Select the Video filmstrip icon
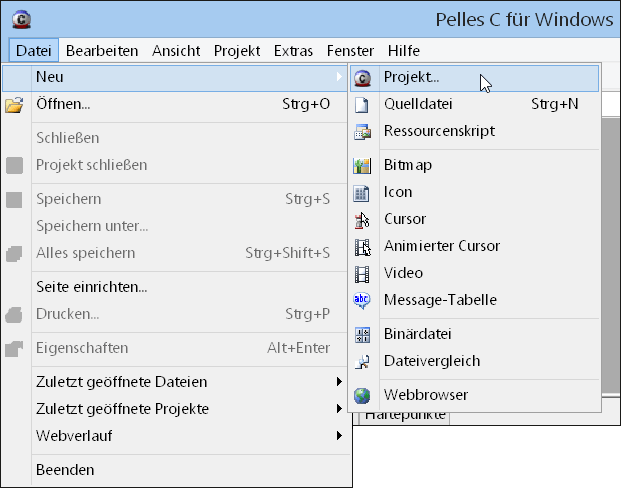 (x=363, y=273)
